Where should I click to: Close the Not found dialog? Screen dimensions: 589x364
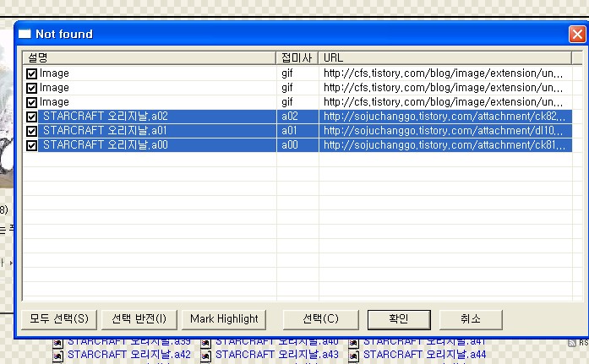[577, 35]
